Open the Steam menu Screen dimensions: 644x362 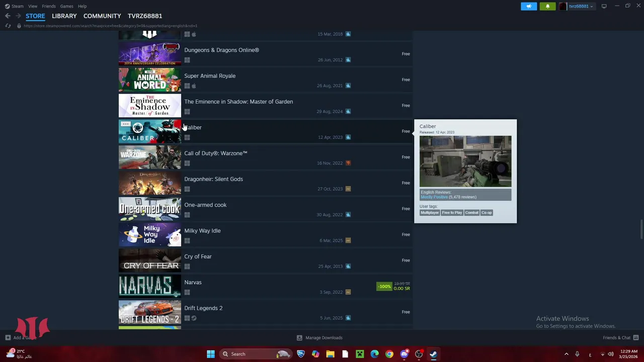click(x=18, y=6)
